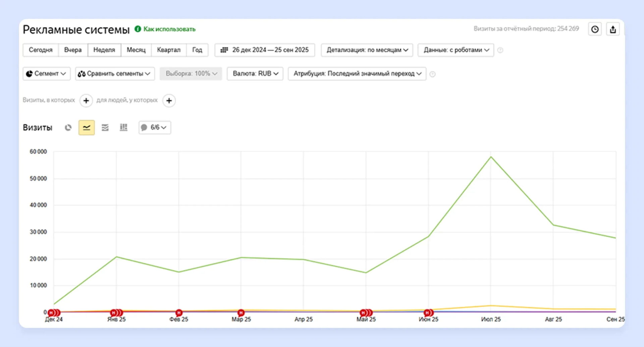Click the export share icon
The width and height of the screenshot is (644, 347).
coord(613,30)
